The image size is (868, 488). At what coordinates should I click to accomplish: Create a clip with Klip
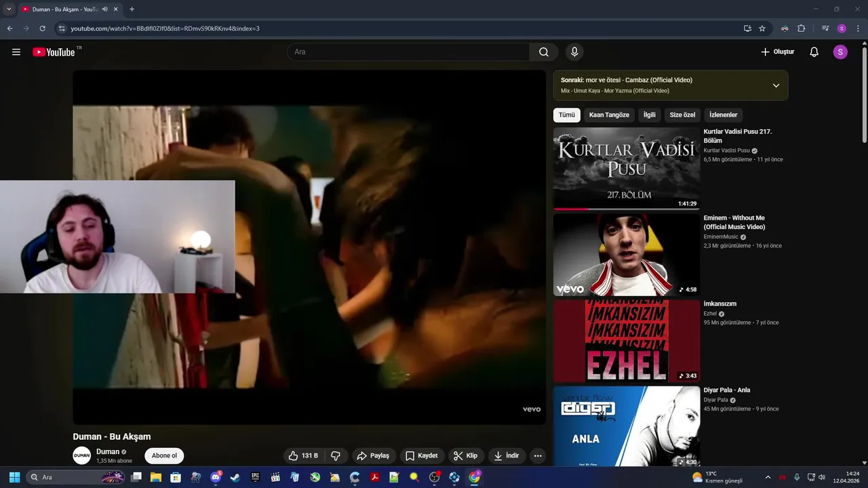pyautogui.click(x=466, y=455)
